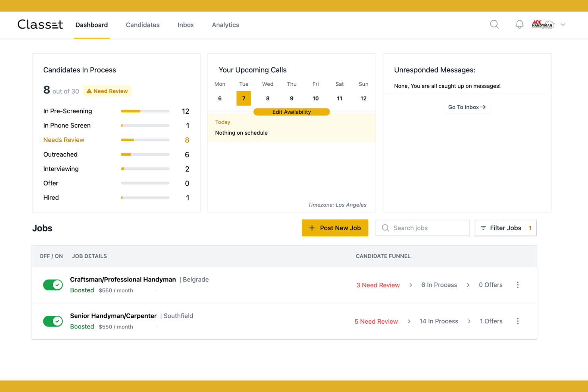Image resolution: width=588 pixels, height=392 pixels.
Task: Click the JOB DETAILS column header
Action: pyautogui.click(x=89, y=256)
